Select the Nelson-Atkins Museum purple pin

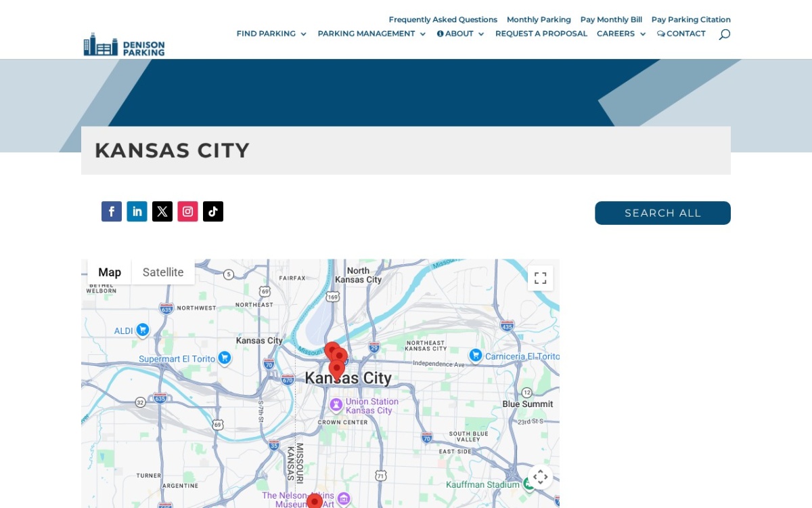coord(344,499)
